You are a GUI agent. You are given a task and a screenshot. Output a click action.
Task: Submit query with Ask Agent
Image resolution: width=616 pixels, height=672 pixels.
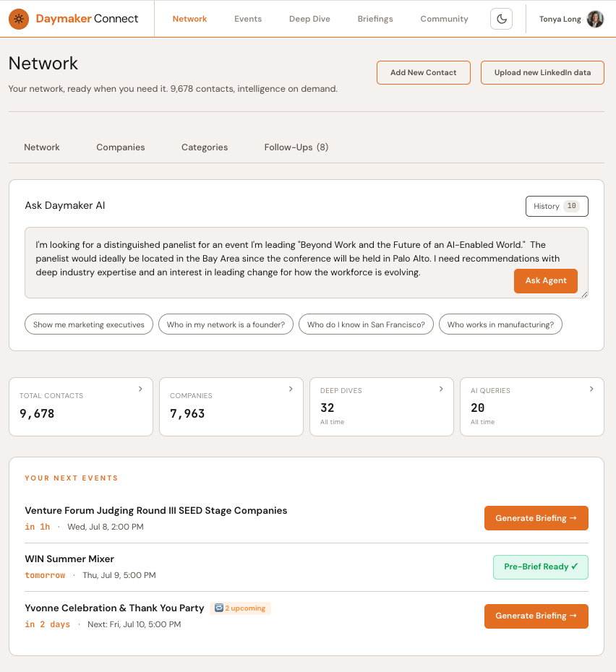(546, 280)
